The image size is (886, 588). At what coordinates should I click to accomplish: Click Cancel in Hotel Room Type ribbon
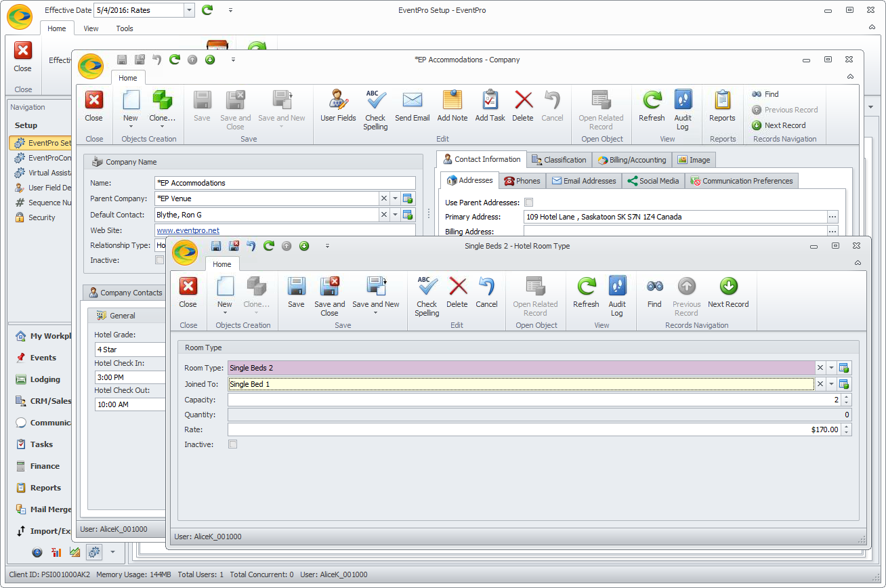point(486,293)
